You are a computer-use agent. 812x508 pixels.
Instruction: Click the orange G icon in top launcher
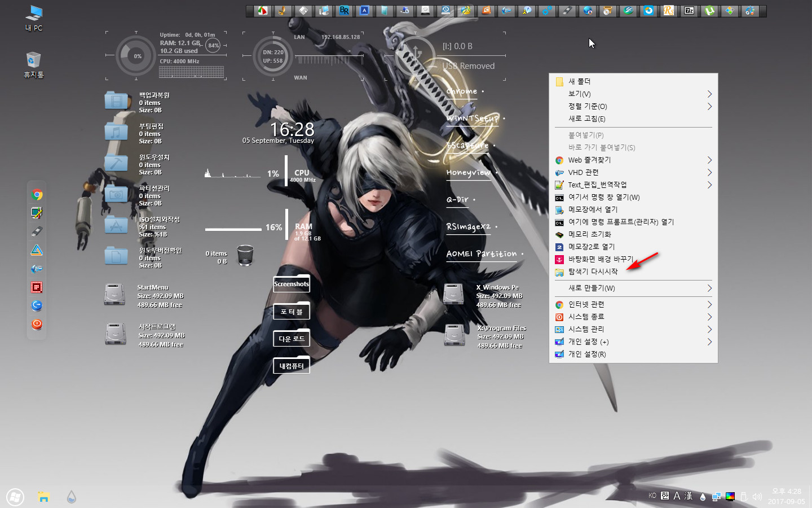click(x=486, y=11)
